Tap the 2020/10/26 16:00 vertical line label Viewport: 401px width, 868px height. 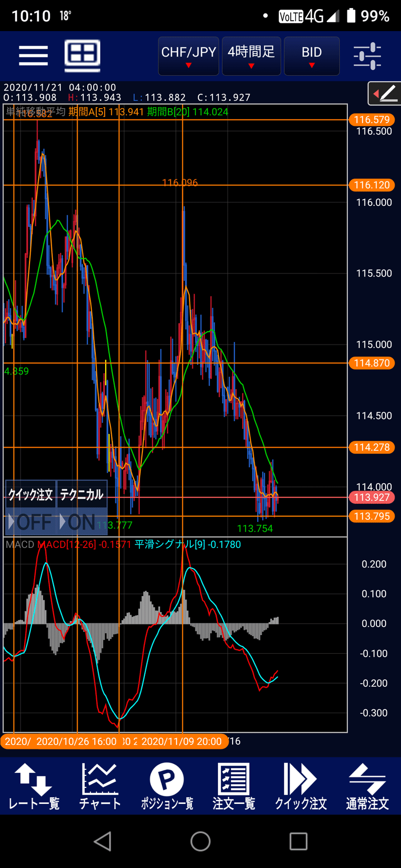click(x=77, y=741)
